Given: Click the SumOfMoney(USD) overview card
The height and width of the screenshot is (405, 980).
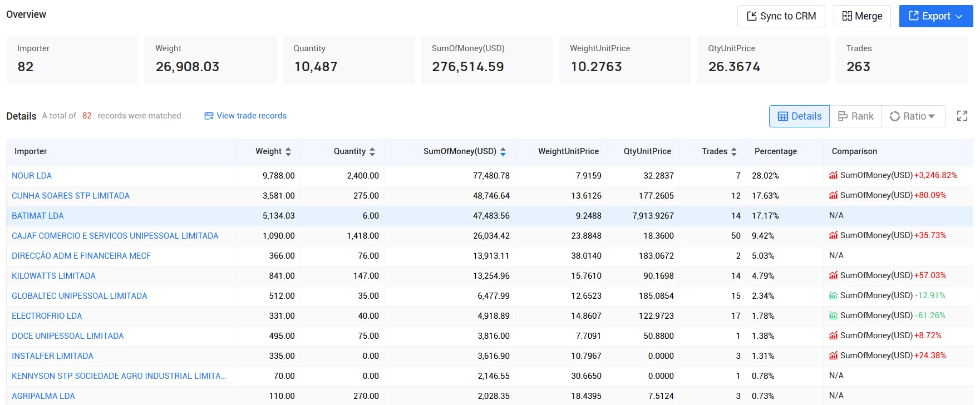Looking at the screenshot, I should 486,60.
